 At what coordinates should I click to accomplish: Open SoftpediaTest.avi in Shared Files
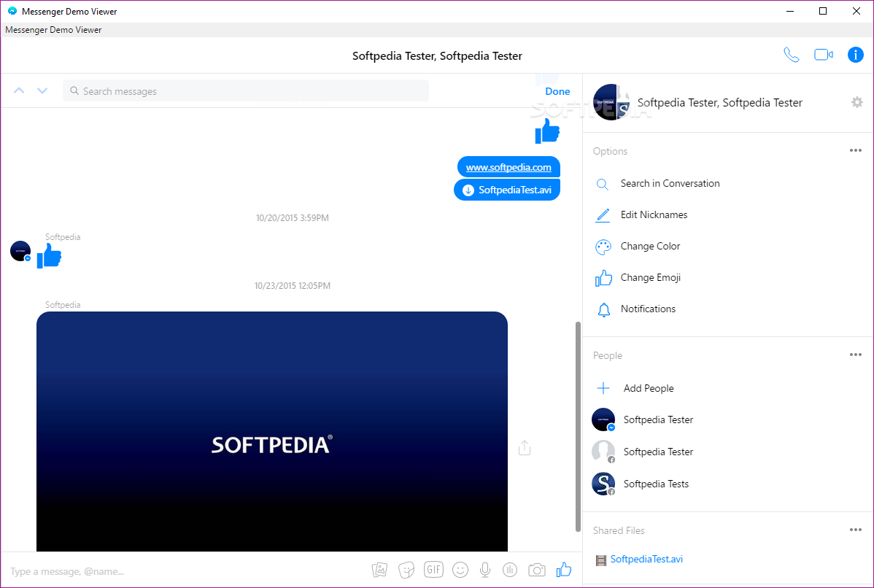646,559
